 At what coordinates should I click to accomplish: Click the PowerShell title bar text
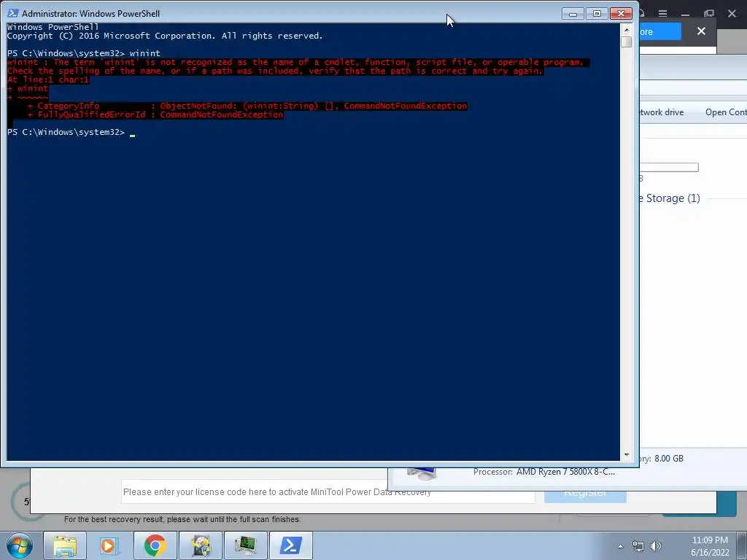click(x=90, y=13)
